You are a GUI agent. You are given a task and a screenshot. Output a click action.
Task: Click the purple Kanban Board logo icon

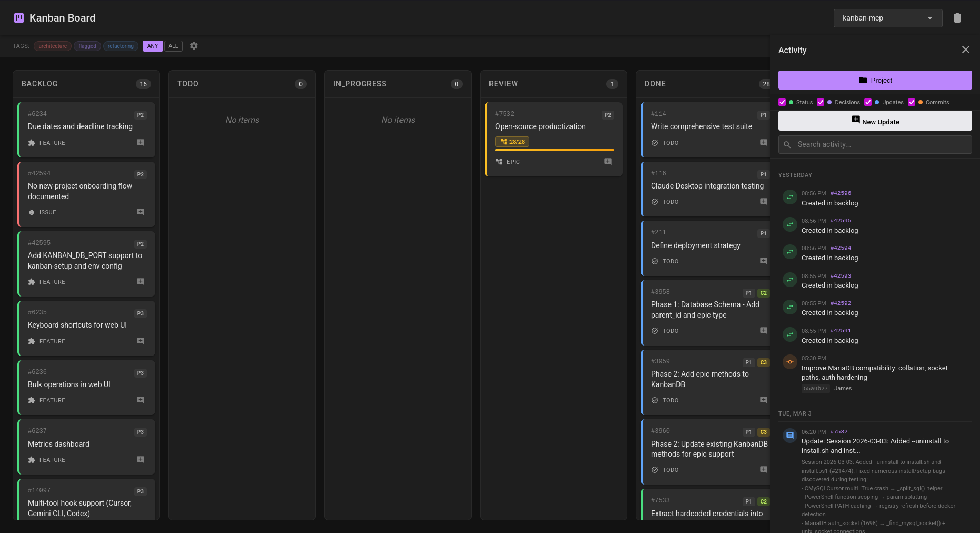(18, 17)
